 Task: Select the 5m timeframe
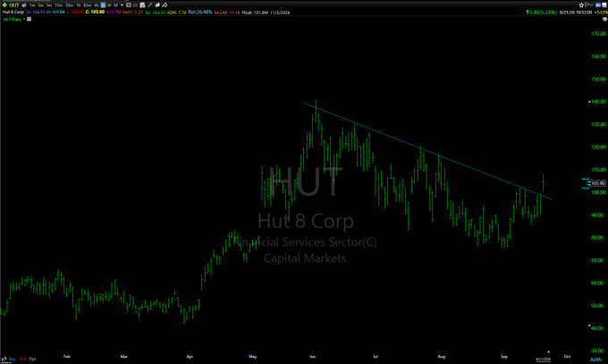pos(49,5)
